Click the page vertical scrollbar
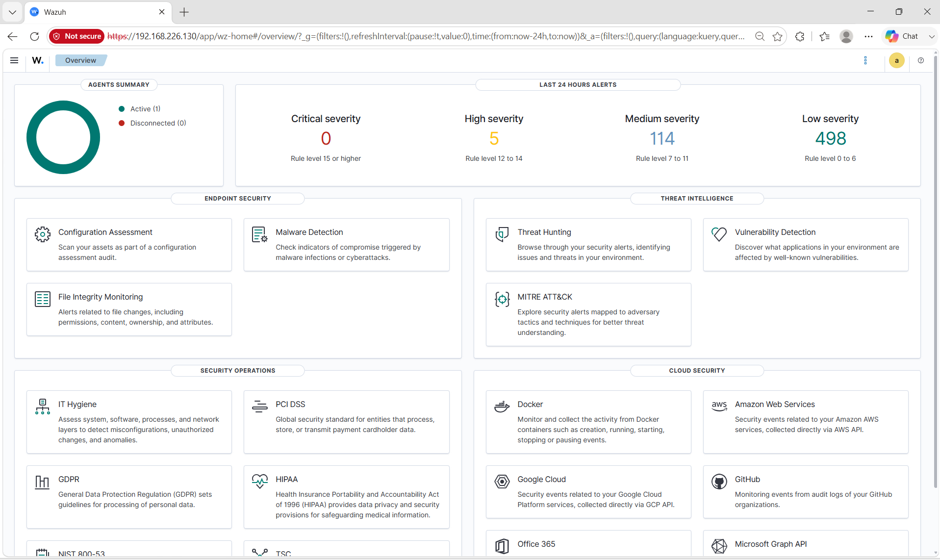The image size is (940, 560). (936, 272)
